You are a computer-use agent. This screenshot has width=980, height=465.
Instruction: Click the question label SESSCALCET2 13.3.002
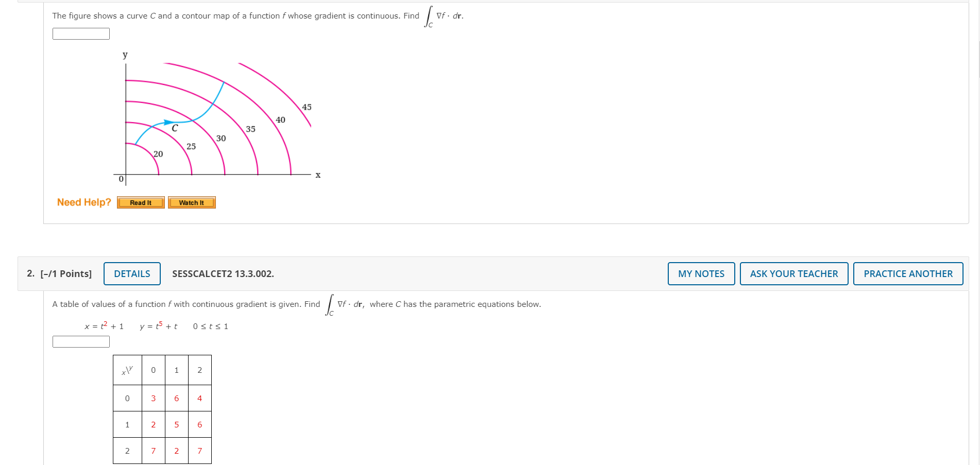coord(224,273)
